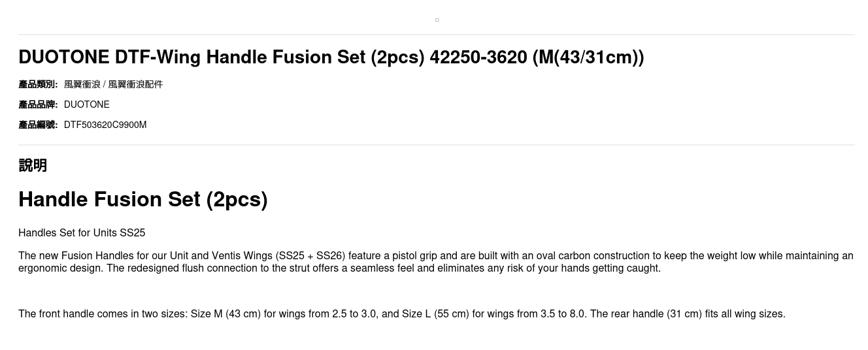Click model number 42250-3620 in the title

coord(478,57)
